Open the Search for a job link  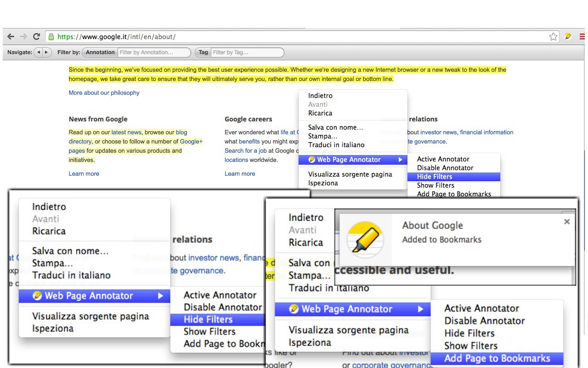246,150
